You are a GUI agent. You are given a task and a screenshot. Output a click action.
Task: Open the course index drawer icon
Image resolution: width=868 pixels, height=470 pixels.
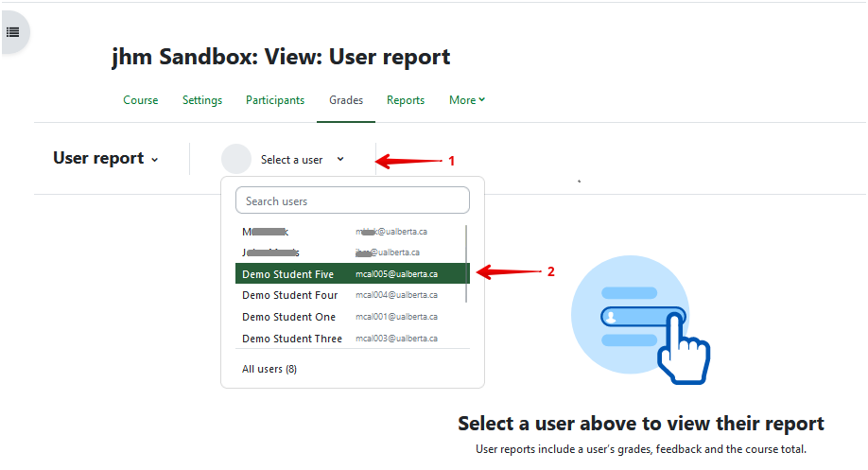13,32
